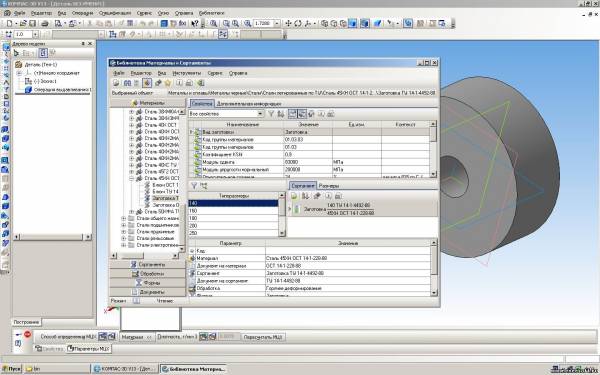The height and width of the screenshot is (375, 600).
Task: Open the Редактор menu in library window
Action: [141, 73]
